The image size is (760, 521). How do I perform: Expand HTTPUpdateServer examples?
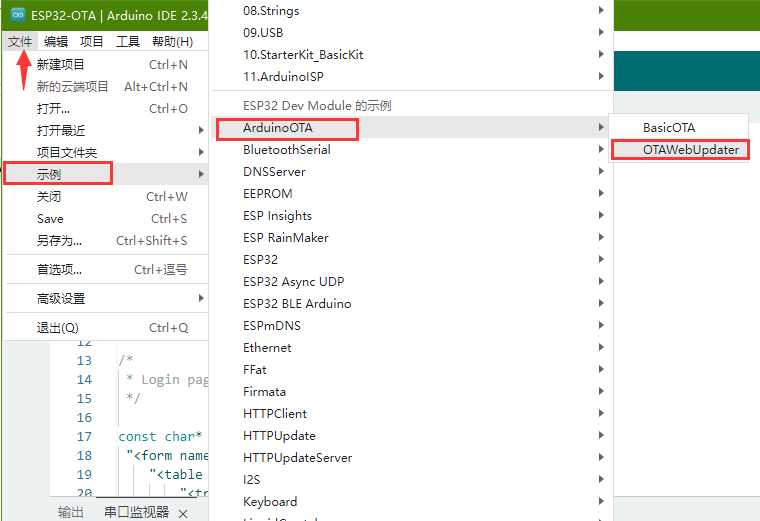[x=411, y=457]
